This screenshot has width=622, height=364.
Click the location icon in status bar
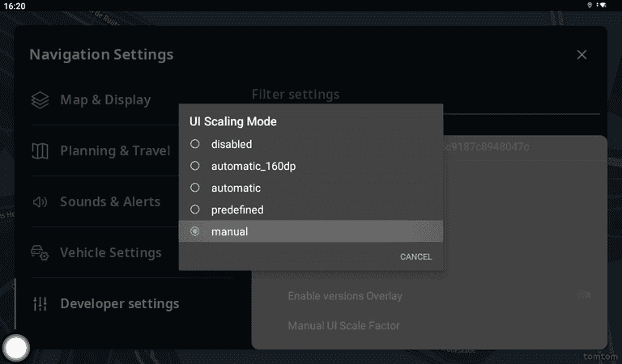click(x=589, y=5)
